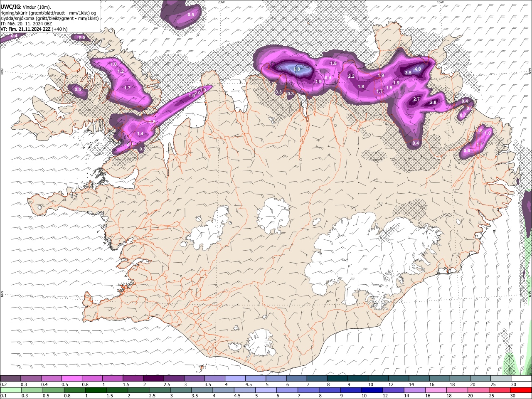Screen dimensions: 532x399
Task: Click the 0.7 value label on the map
Action: (463, 115)
